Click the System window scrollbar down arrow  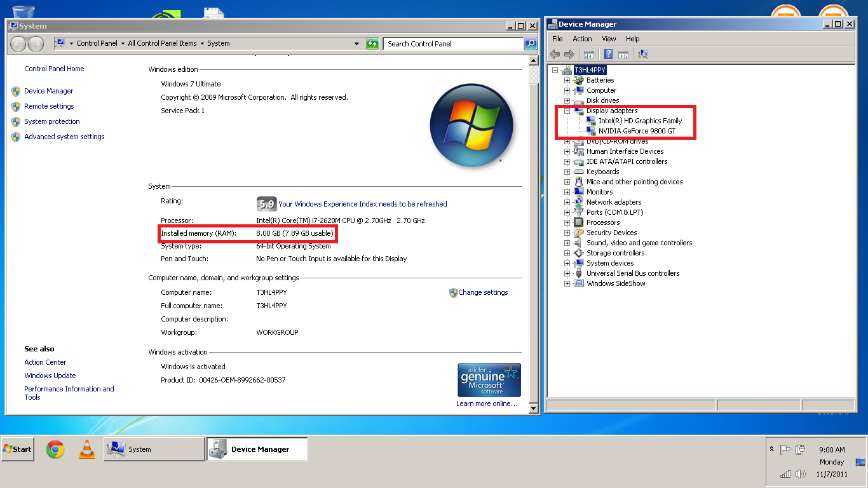pyautogui.click(x=534, y=408)
